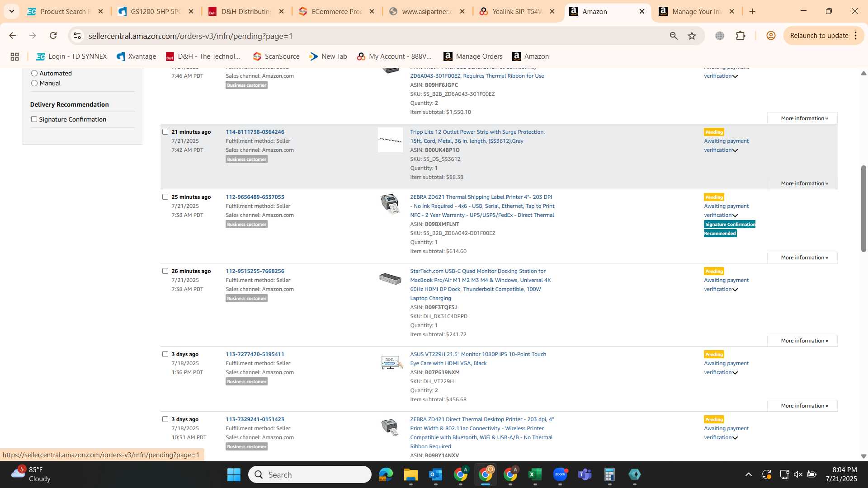Expand More information for ZEBRA ZD621 order
The width and height of the screenshot is (868, 488).
point(802,258)
